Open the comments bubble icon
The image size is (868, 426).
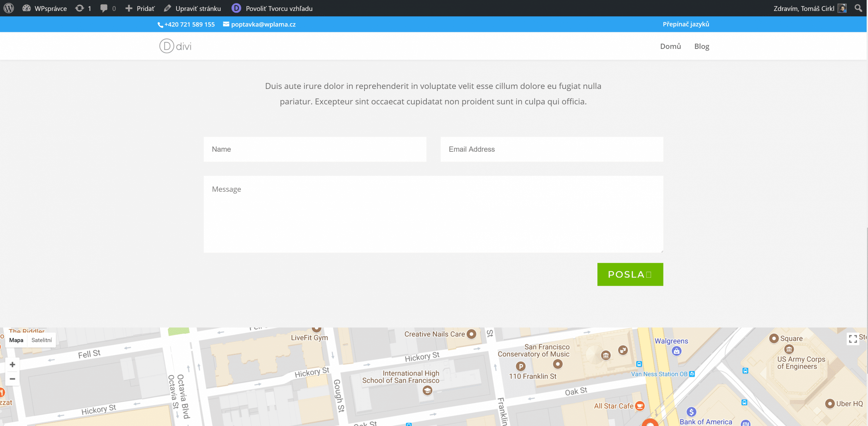[x=104, y=8]
